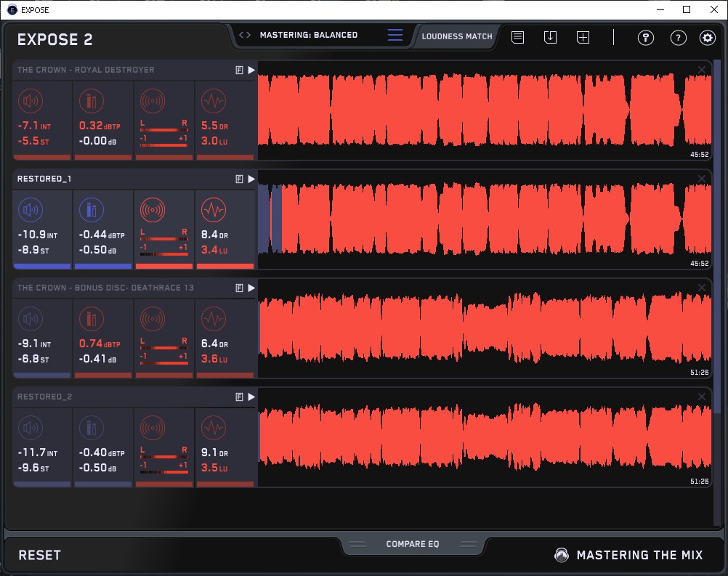Open the Compare EQ tab

(412, 544)
